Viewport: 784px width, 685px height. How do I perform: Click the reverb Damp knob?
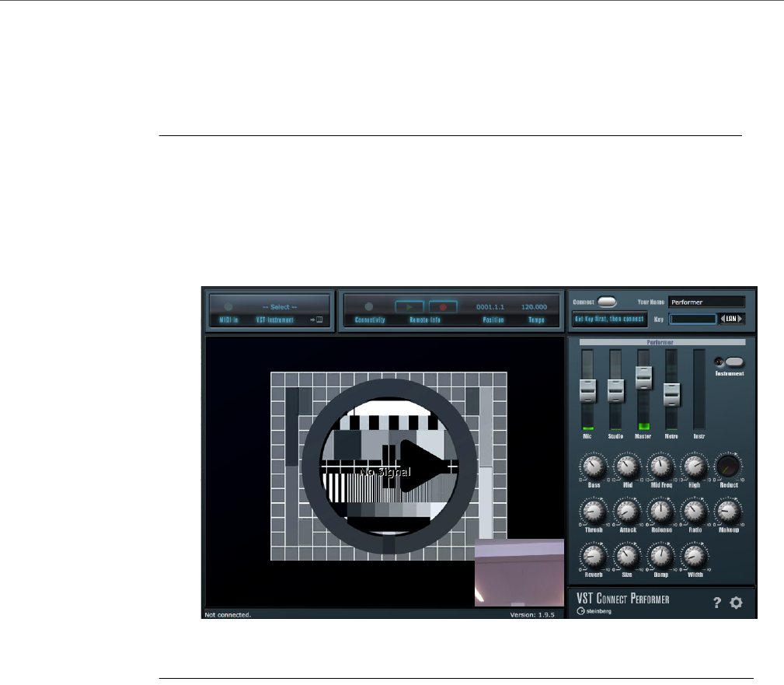click(x=660, y=556)
